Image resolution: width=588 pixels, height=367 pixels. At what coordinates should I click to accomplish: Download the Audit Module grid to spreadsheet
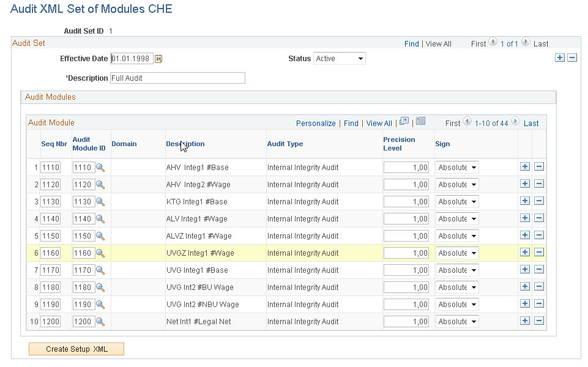coord(420,121)
